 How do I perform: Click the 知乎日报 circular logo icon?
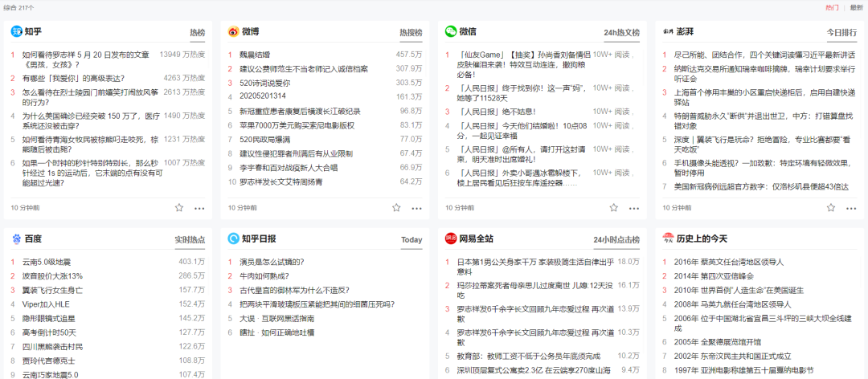pos(233,238)
